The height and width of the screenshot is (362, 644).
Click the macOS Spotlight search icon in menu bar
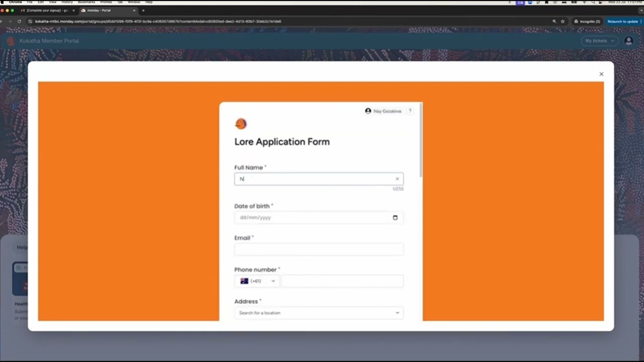click(593, 2)
